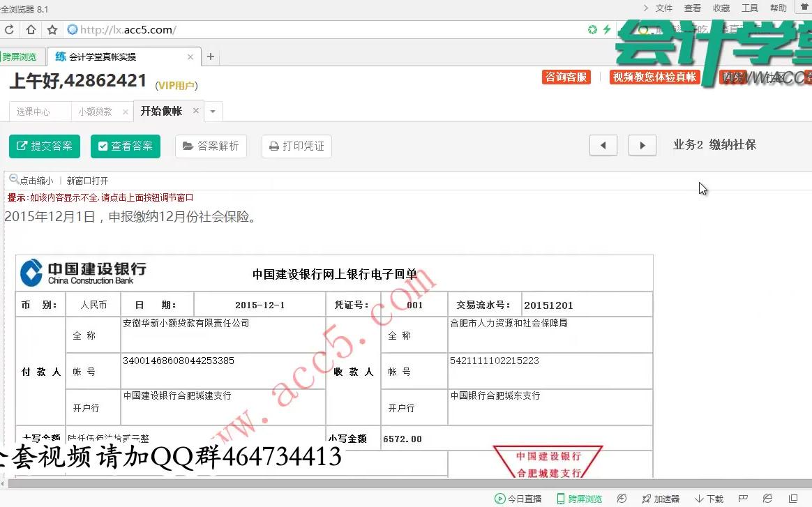Click the flag icon in the status bar
Screen dimensions: 812x507
click(742, 499)
